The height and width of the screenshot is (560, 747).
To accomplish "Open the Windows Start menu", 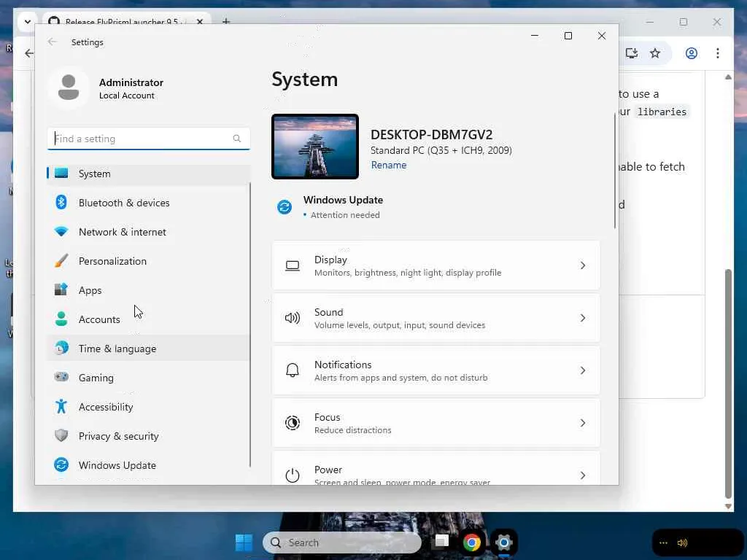I will click(x=244, y=542).
